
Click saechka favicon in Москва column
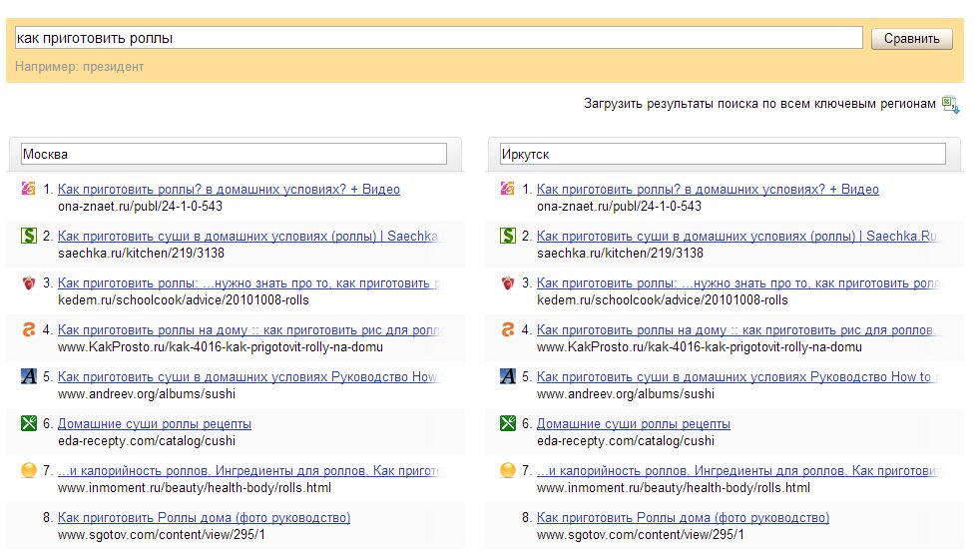[29, 236]
